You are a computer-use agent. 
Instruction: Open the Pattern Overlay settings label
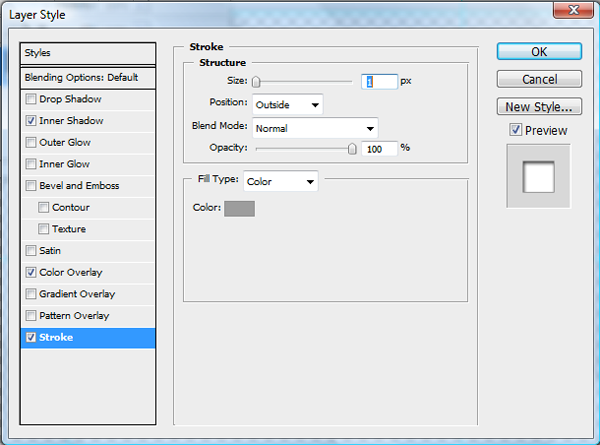[x=74, y=316]
